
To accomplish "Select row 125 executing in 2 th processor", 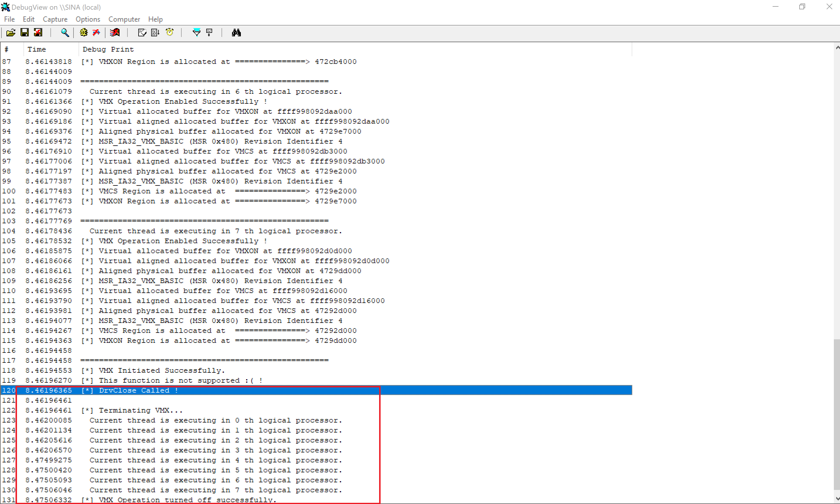I will (x=316, y=440).
